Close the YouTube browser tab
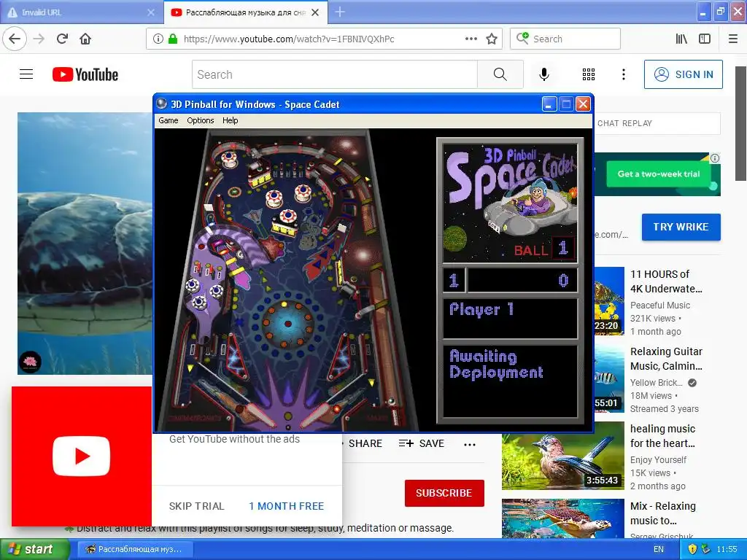The image size is (747, 560). pyautogui.click(x=315, y=12)
